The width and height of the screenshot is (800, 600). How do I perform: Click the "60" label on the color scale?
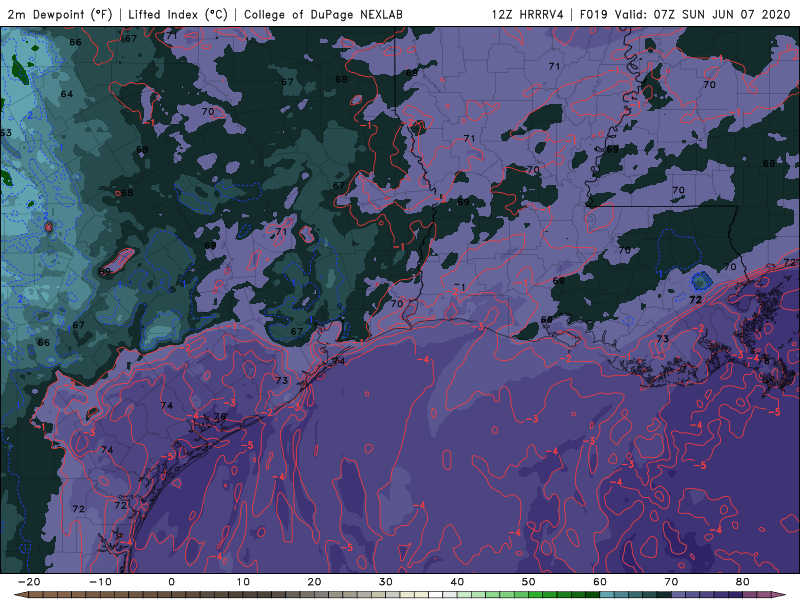pyautogui.click(x=600, y=582)
